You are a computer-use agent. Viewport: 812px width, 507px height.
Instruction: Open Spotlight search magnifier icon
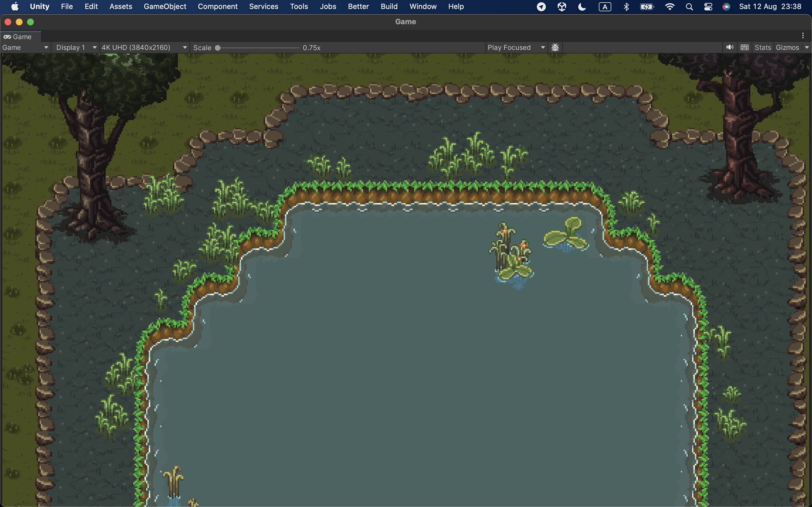pyautogui.click(x=689, y=7)
